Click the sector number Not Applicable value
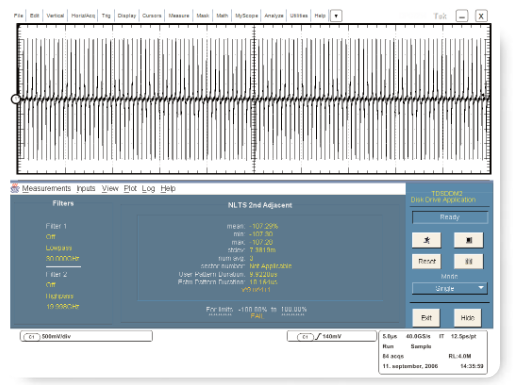The width and height of the screenshot is (513, 385). coord(271,266)
